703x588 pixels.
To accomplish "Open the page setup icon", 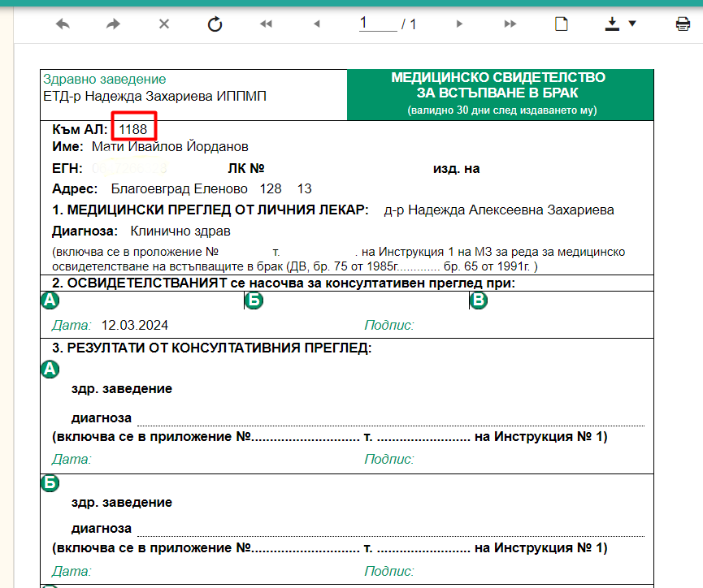I will pos(562,24).
